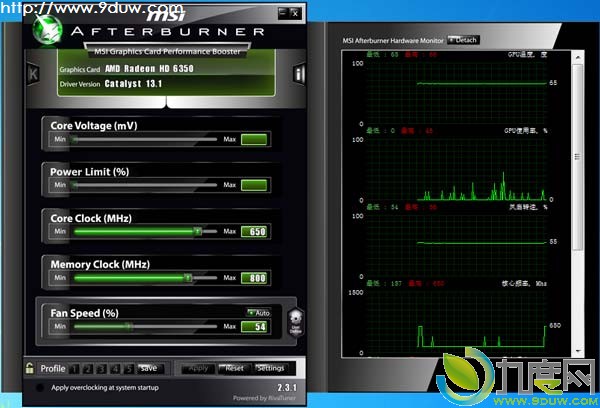Viewport: 600px width, 408px height.
Task: Click the fan user define icon
Action: click(x=295, y=322)
